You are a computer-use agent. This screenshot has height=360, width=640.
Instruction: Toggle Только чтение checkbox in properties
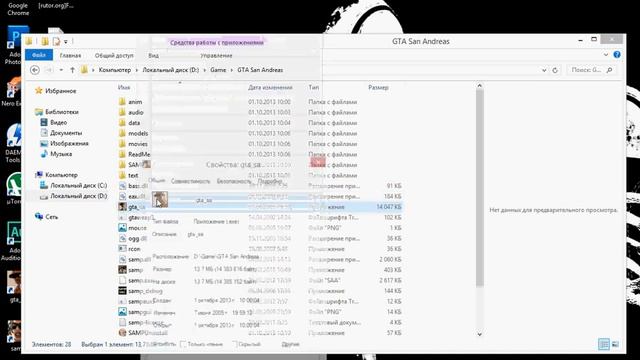coord(183,344)
